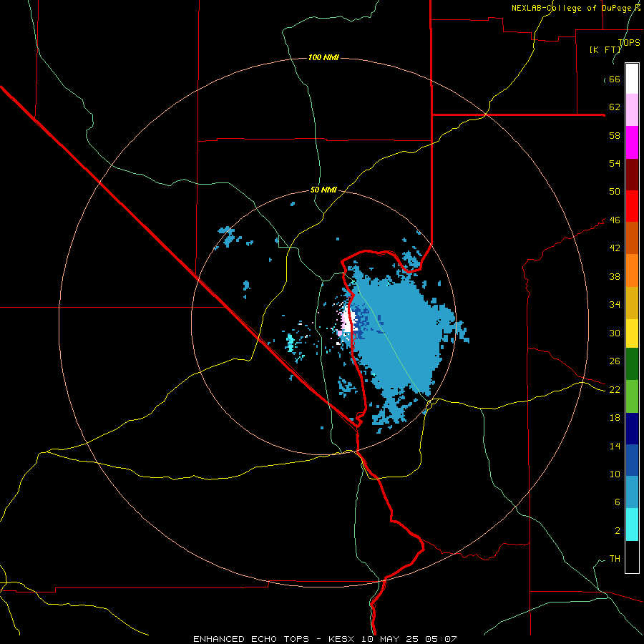Image resolution: width=644 pixels, height=644 pixels.
Task: Click the small cyan echo cluster west of radar
Action: tap(290, 343)
